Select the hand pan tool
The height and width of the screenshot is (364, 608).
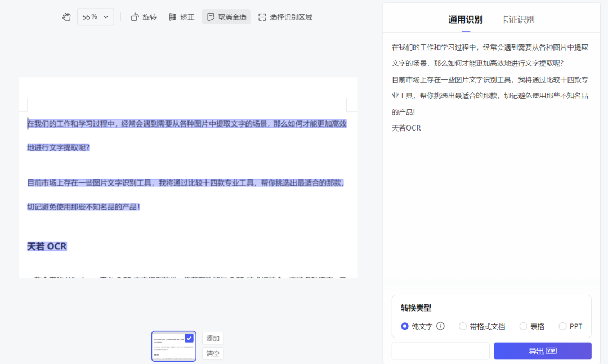click(66, 17)
